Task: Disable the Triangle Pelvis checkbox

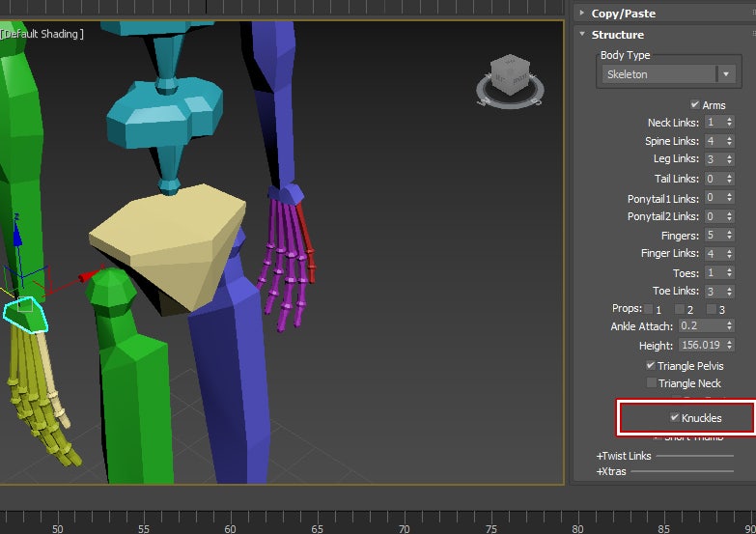Action: click(x=651, y=366)
